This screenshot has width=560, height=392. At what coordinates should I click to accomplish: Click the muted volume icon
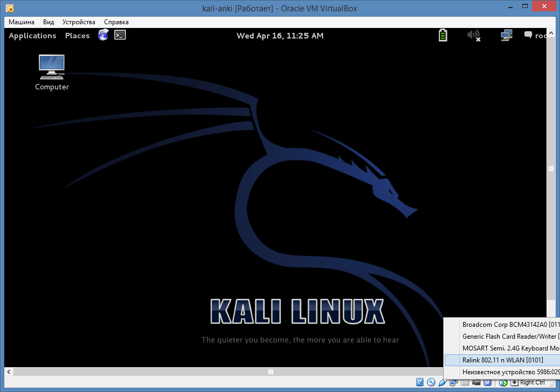[473, 36]
